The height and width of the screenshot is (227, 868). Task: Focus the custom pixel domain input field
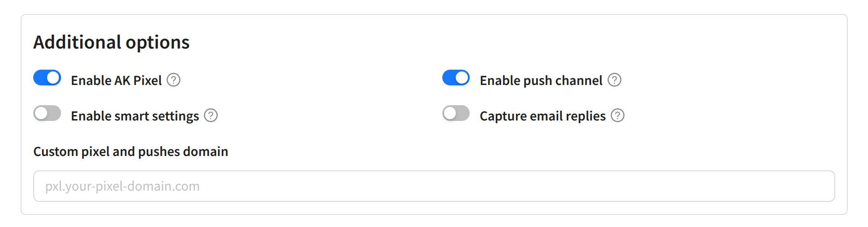[434, 186]
